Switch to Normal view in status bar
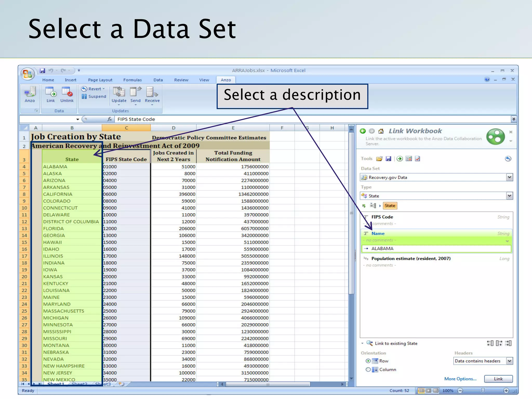532x399 pixels. [421, 390]
